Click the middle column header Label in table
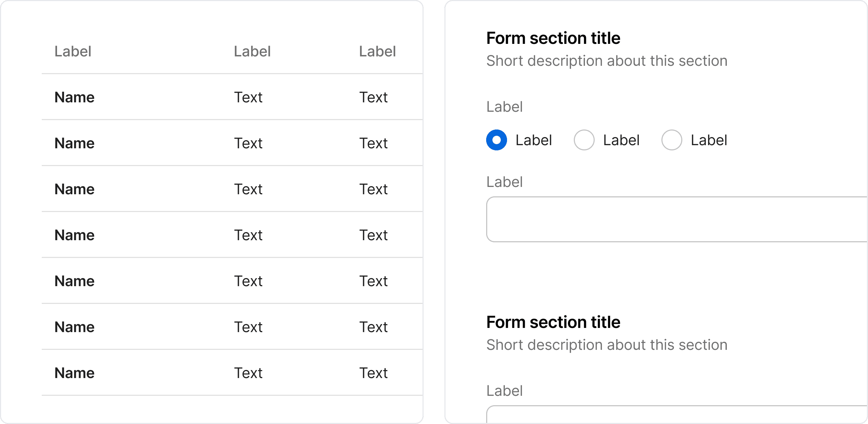 [x=252, y=52]
